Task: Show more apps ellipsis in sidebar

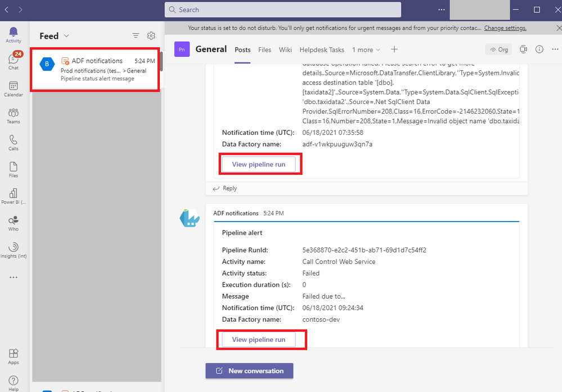Action: (x=14, y=277)
